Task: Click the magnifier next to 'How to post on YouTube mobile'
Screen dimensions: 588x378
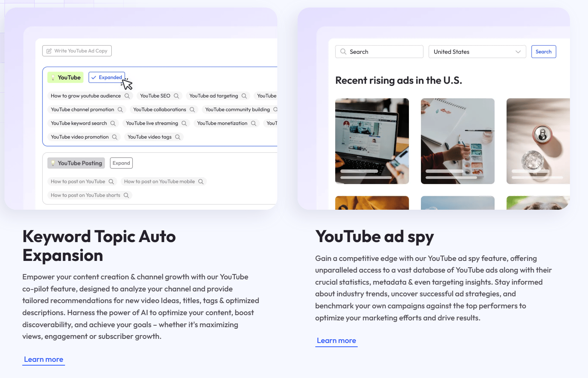Action: (x=201, y=181)
